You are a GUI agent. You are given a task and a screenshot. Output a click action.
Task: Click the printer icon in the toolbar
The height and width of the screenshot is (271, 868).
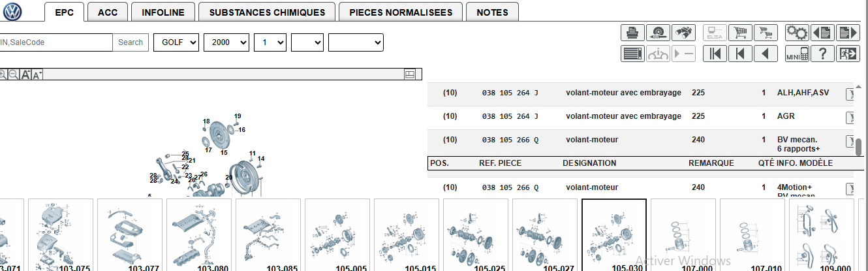(632, 32)
